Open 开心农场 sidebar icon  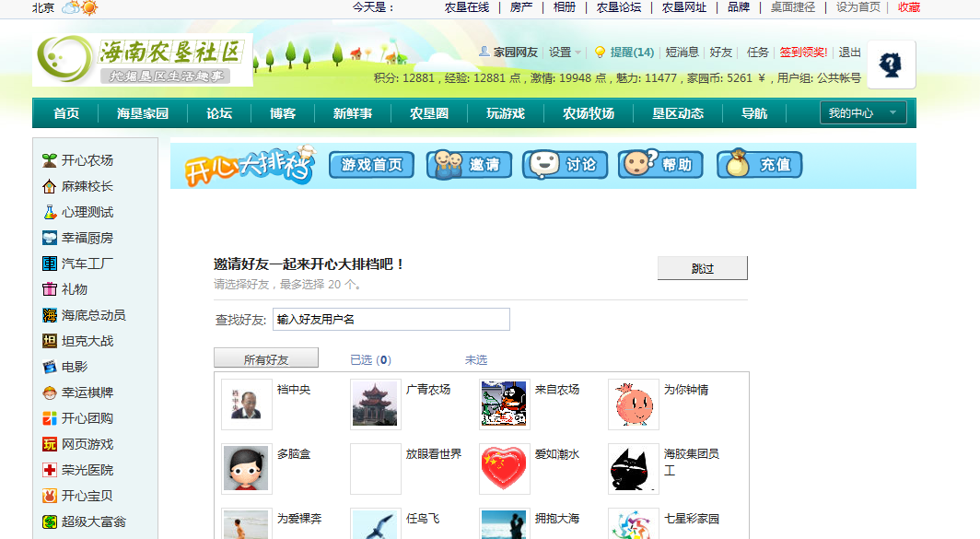point(50,160)
